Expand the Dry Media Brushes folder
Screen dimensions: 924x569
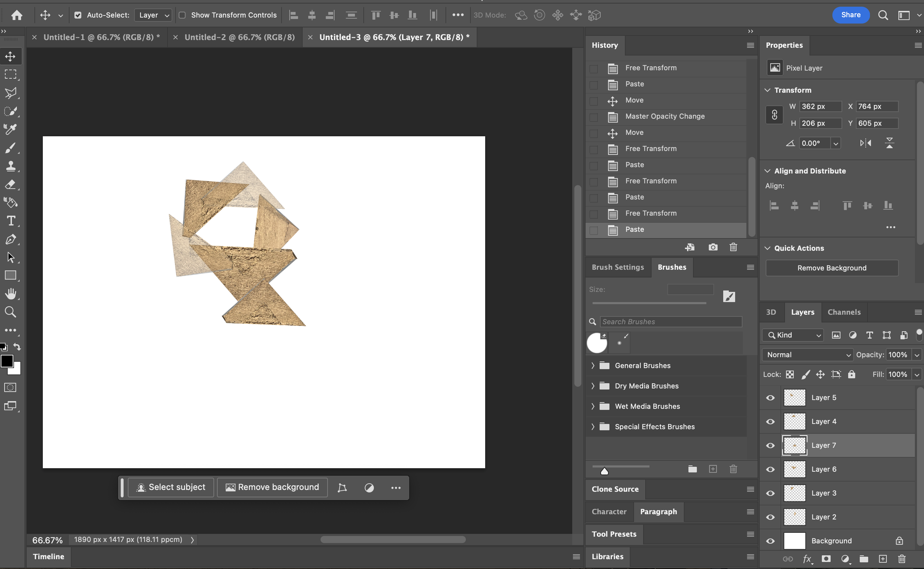[593, 386]
